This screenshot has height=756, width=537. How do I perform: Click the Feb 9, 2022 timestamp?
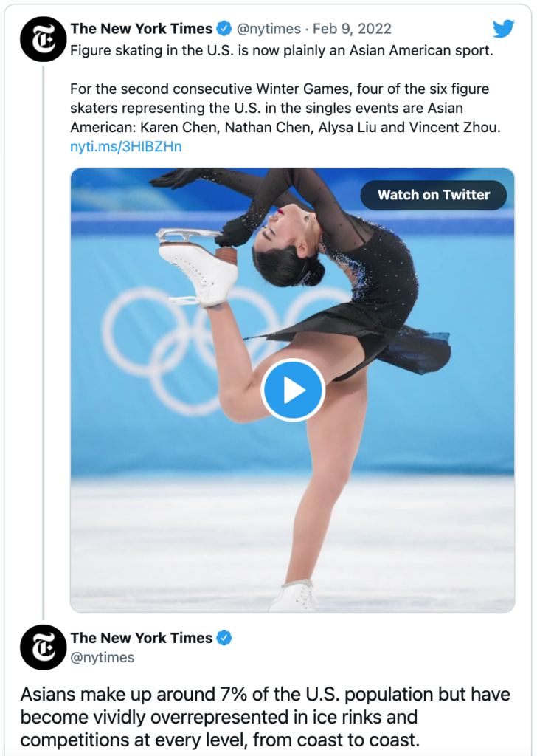[352, 29]
